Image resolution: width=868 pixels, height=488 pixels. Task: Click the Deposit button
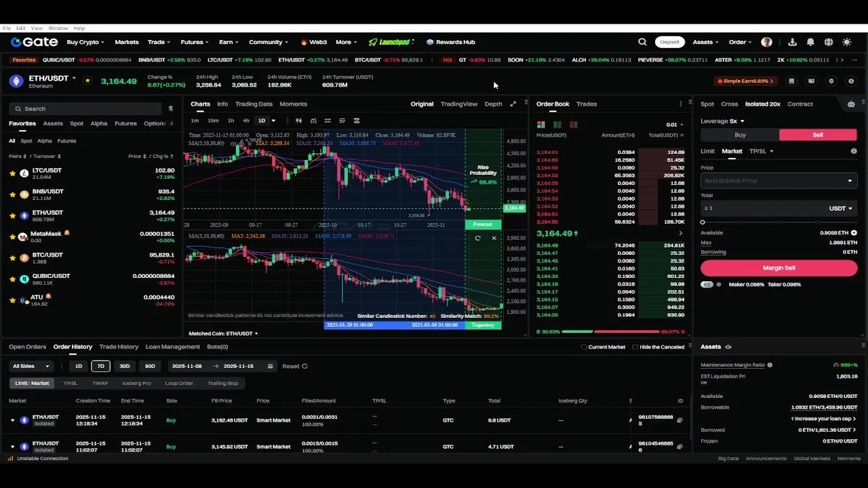coord(669,42)
